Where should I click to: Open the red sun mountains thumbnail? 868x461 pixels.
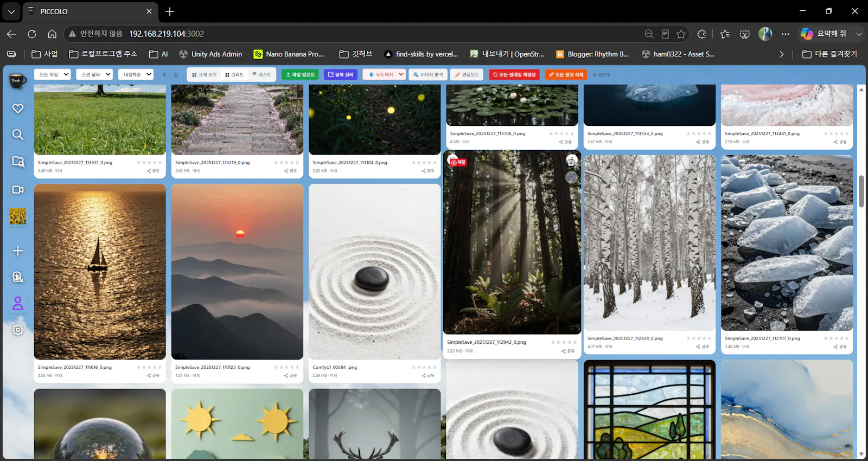click(237, 272)
